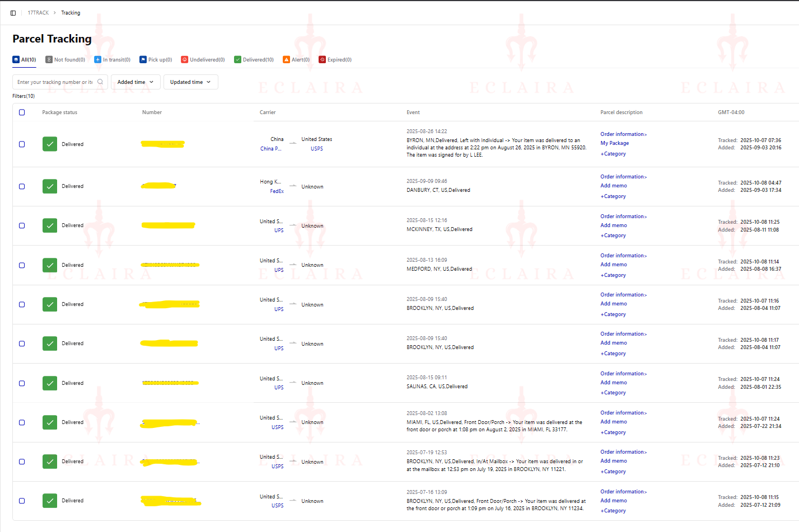Open the 17TRACK breadcrumb link
799x532 pixels.
click(x=38, y=13)
